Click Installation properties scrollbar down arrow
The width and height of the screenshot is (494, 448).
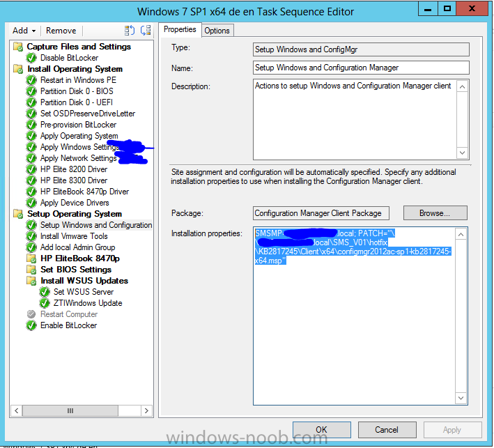[461, 398]
